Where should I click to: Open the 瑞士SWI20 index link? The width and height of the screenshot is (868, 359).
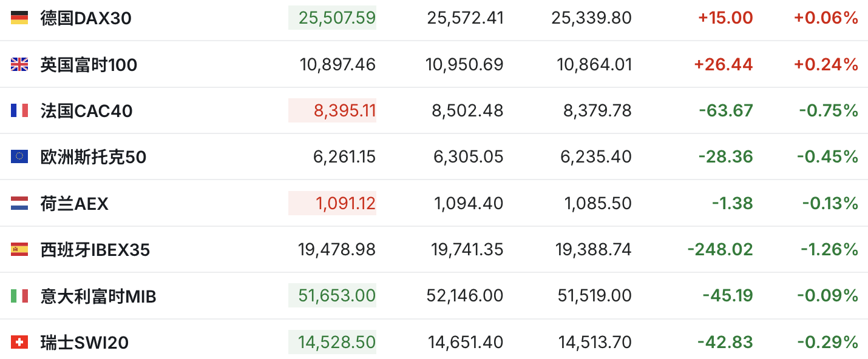[84, 343]
